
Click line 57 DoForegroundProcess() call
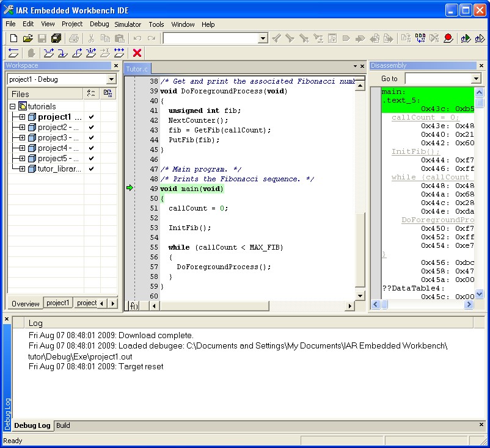tap(224, 267)
